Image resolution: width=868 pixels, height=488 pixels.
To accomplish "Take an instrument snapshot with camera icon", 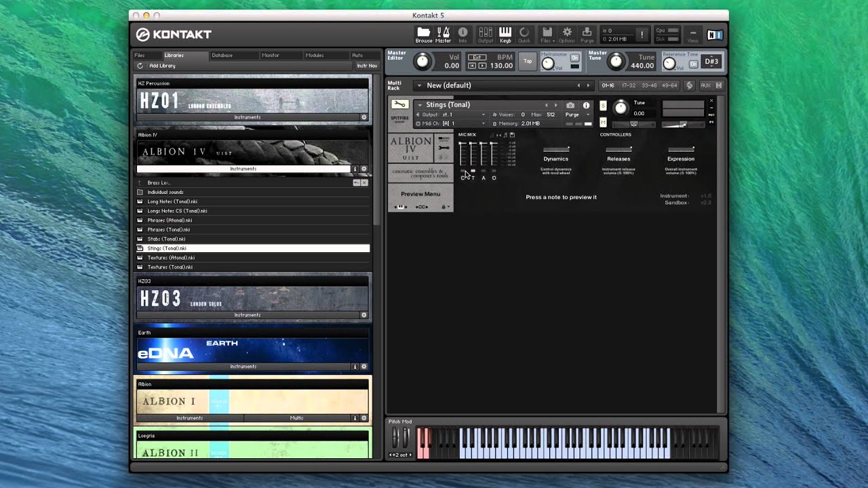I will click(x=570, y=105).
